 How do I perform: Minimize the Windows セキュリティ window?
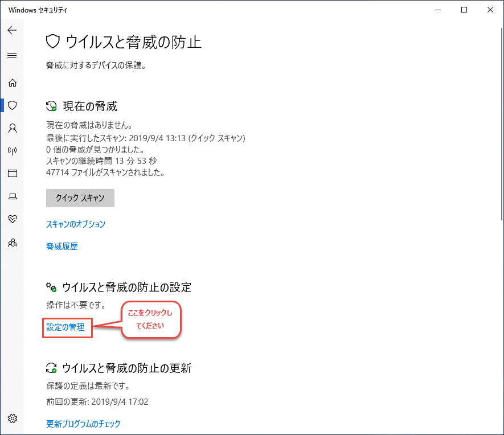click(x=438, y=10)
